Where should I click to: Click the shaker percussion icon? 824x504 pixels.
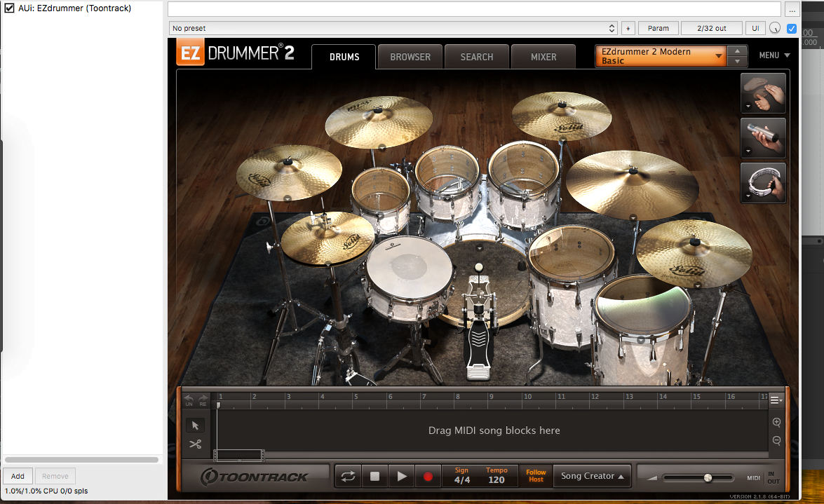(x=764, y=138)
